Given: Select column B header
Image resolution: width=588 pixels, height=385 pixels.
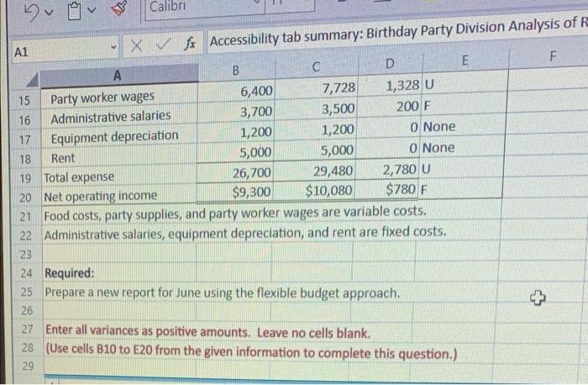Looking at the screenshot, I should (236, 70).
